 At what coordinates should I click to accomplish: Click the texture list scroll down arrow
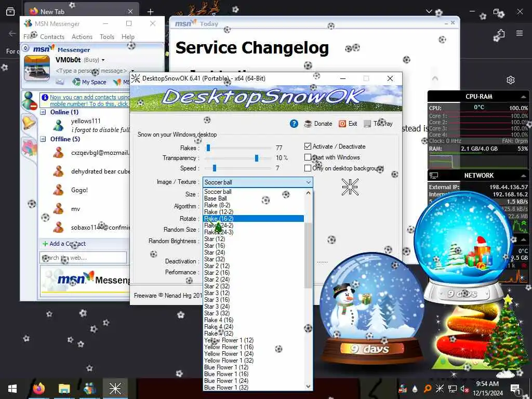coord(308,386)
